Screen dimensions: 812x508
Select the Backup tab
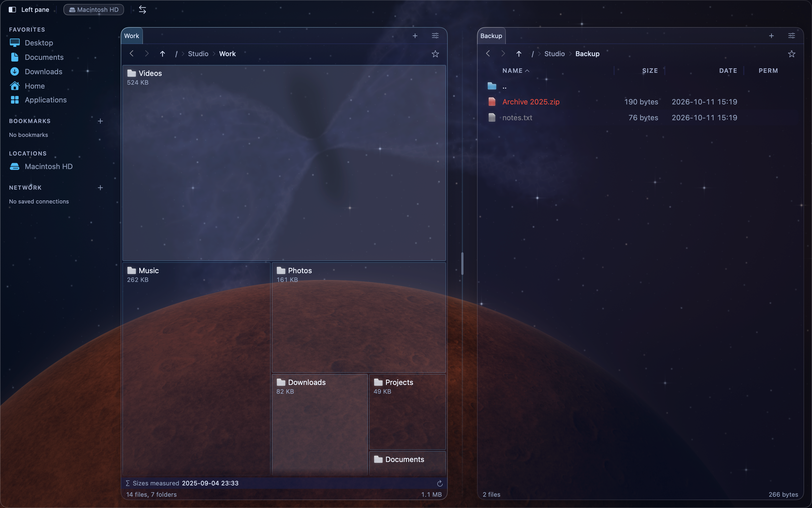coord(491,36)
